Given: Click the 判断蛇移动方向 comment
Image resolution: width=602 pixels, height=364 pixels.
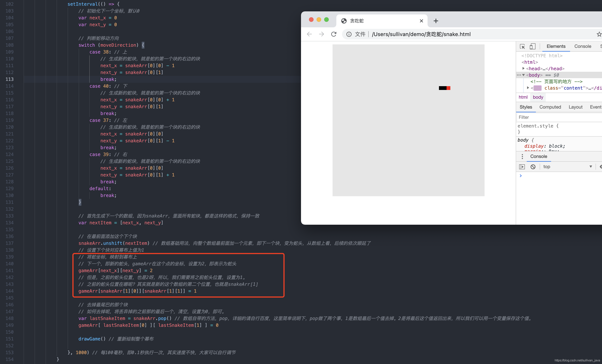Looking at the screenshot, I should pos(99,38).
